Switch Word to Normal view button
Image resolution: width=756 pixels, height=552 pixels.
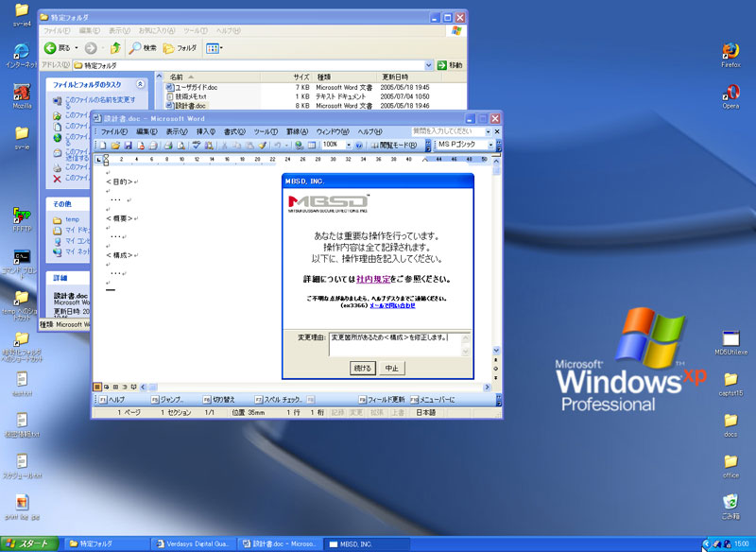97,387
